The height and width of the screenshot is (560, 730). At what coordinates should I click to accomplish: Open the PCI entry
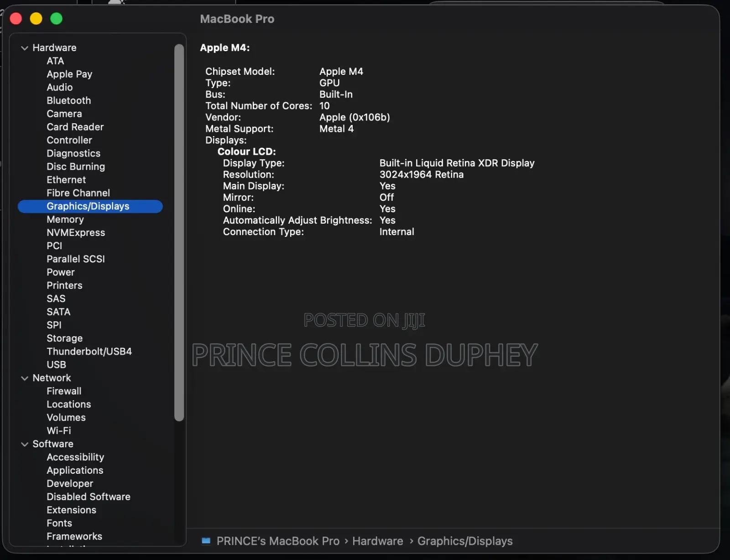(x=54, y=246)
